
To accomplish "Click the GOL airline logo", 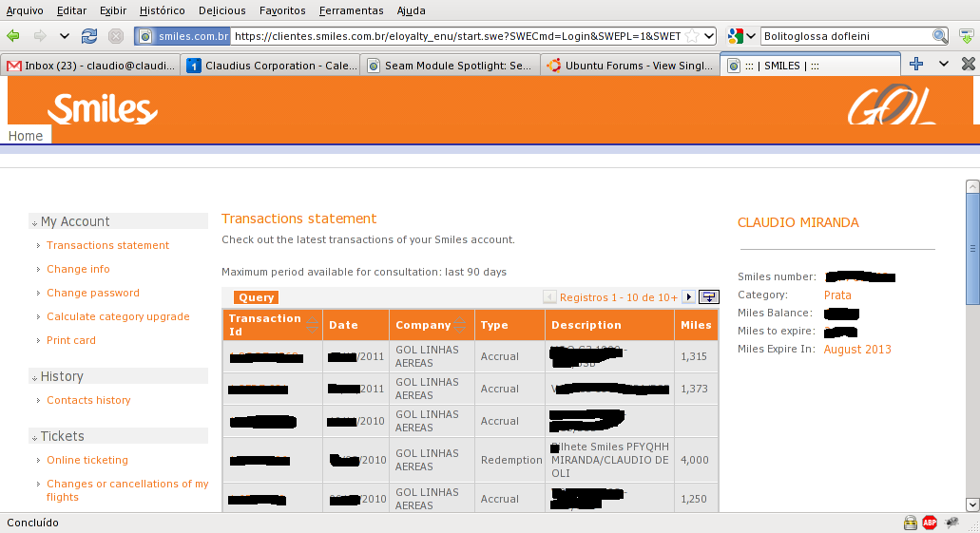I will pos(892,105).
